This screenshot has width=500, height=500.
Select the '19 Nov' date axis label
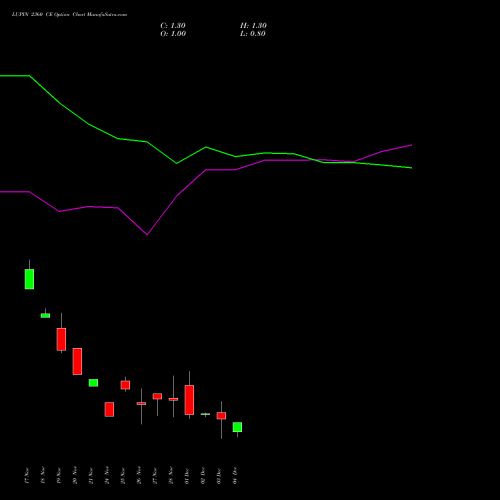click(59, 475)
